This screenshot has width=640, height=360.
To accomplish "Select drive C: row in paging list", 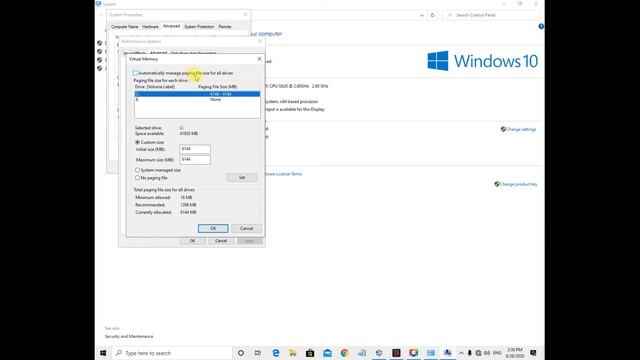I will [197, 94].
